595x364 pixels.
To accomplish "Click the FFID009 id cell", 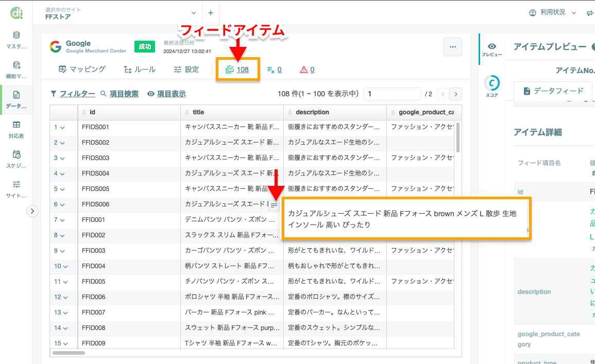I will click(129, 343).
